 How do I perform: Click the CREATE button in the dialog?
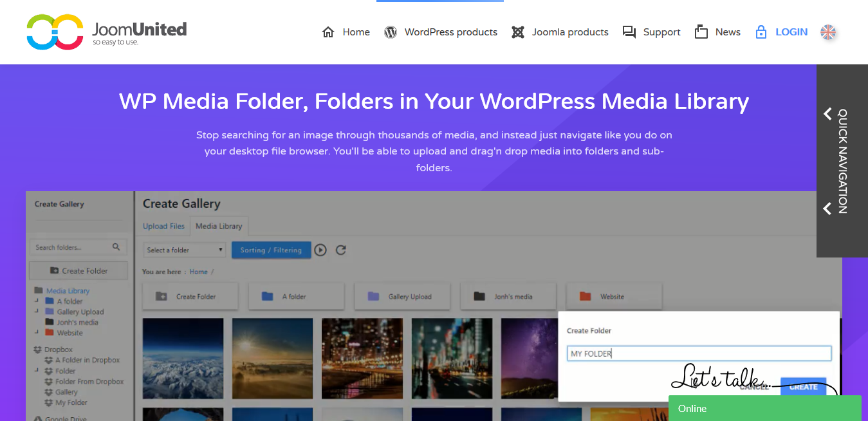803,387
